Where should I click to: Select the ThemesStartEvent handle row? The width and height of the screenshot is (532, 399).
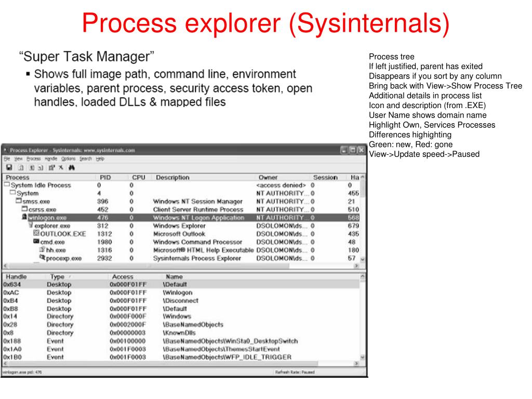tap(181, 349)
